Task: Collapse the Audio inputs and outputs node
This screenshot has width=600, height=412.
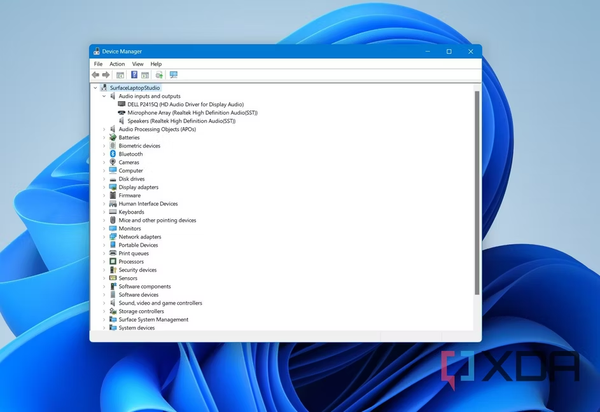Action: (103, 96)
